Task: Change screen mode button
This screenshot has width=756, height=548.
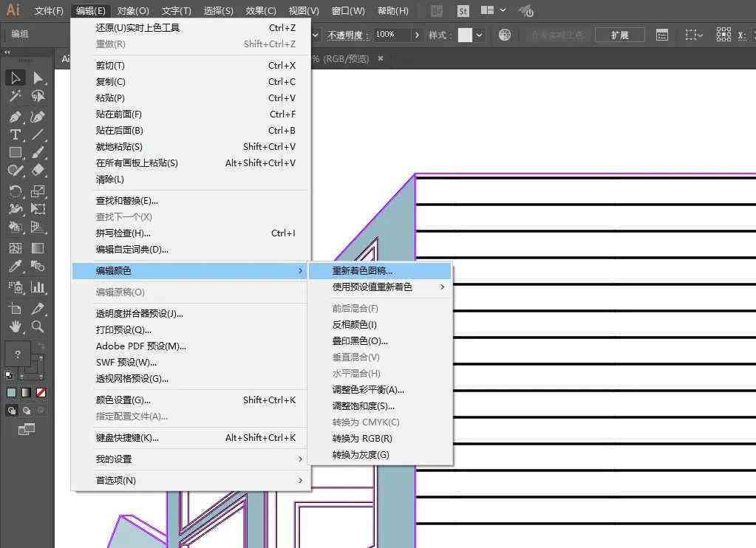Action: (x=26, y=429)
